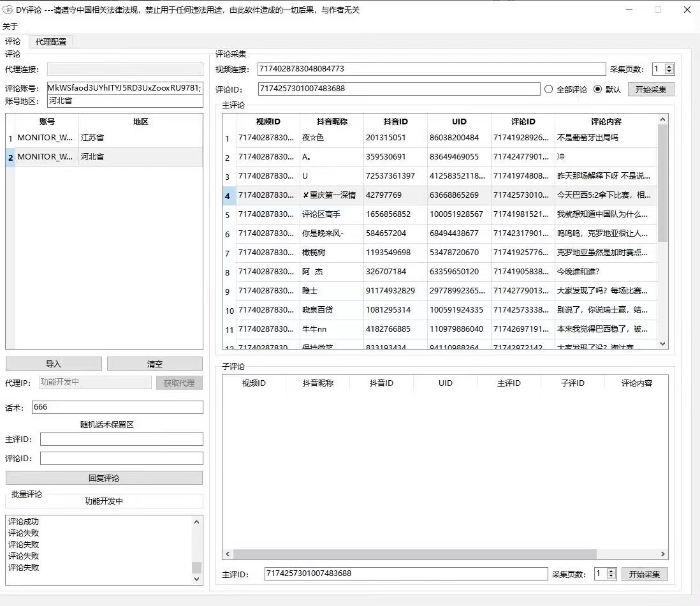Click the 账号 column header

coord(47,121)
